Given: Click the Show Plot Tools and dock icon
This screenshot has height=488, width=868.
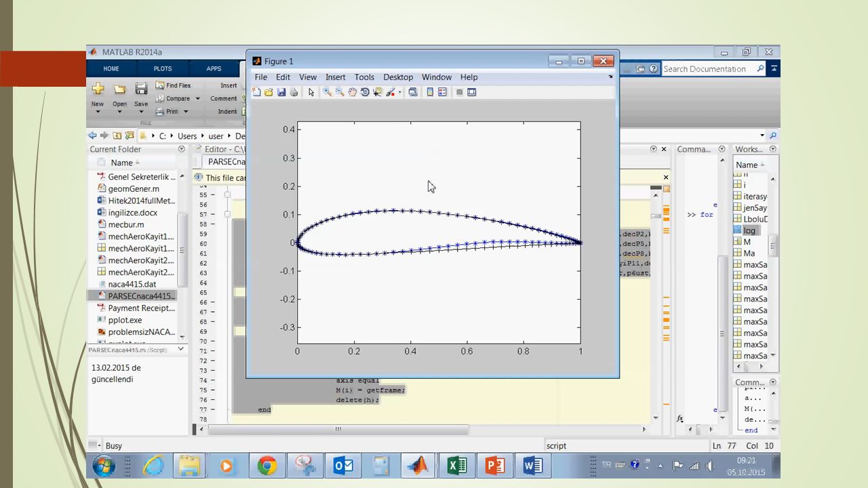Looking at the screenshot, I should pyautogui.click(x=472, y=92).
